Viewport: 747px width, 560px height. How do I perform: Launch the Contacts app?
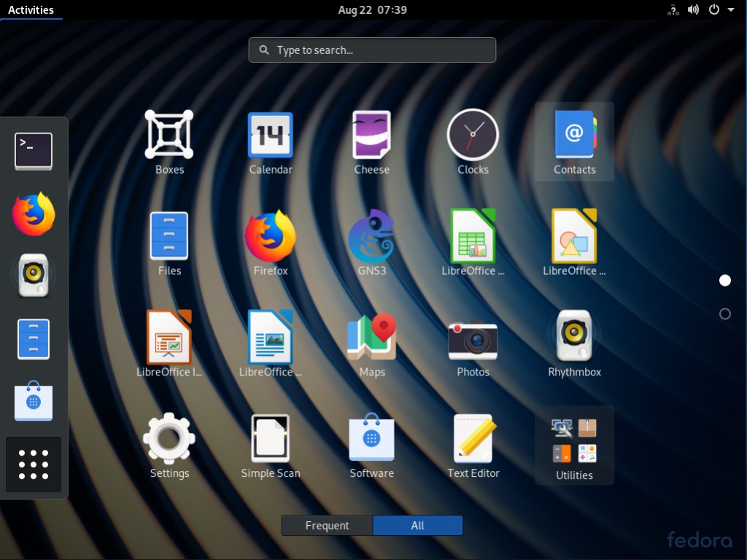point(574,141)
